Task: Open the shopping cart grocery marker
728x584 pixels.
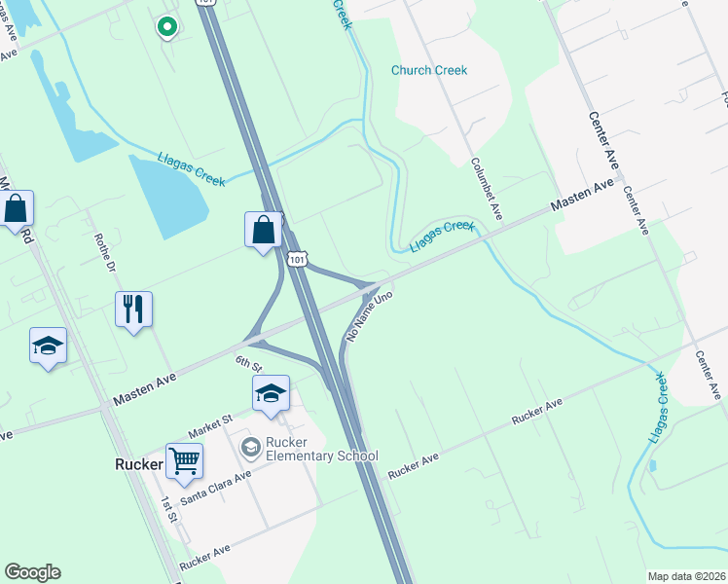Action: (x=184, y=463)
